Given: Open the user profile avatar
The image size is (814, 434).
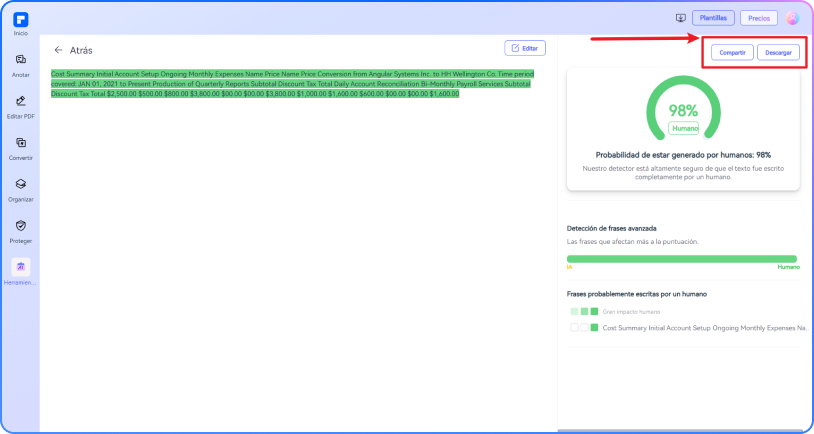Looking at the screenshot, I should click(792, 18).
